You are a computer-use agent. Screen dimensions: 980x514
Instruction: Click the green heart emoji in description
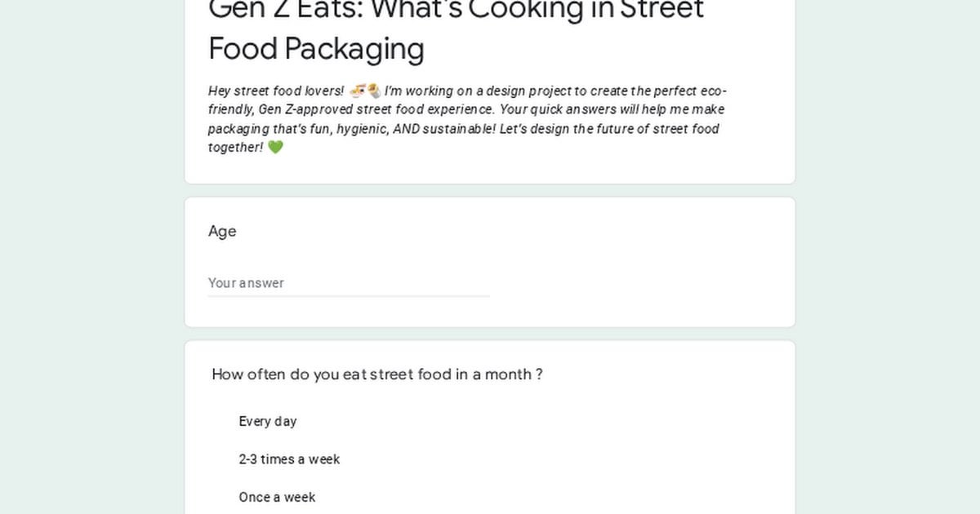pyautogui.click(x=275, y=148)
